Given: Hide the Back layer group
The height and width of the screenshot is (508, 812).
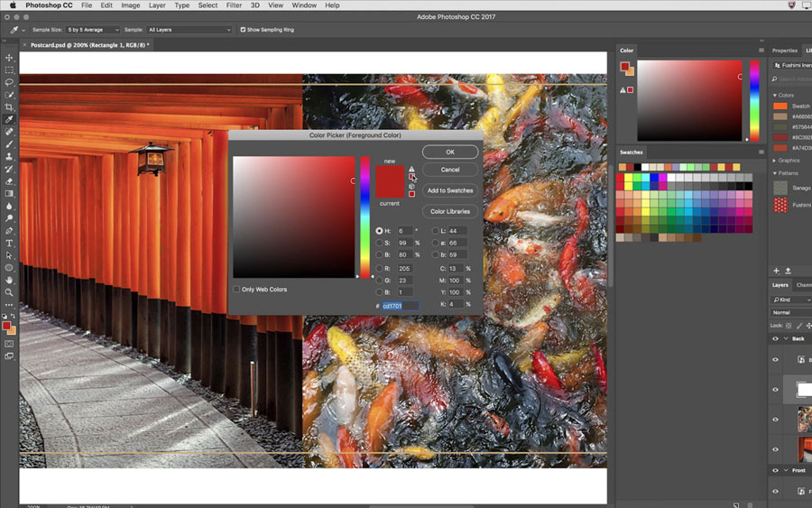Looking at the screenshot, I should tap(775, 338).
